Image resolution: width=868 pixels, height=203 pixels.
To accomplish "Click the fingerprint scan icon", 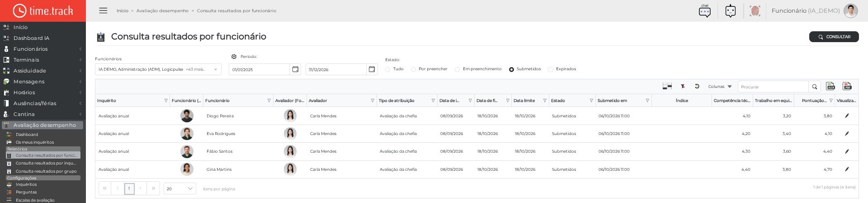I will click(755, 11).
